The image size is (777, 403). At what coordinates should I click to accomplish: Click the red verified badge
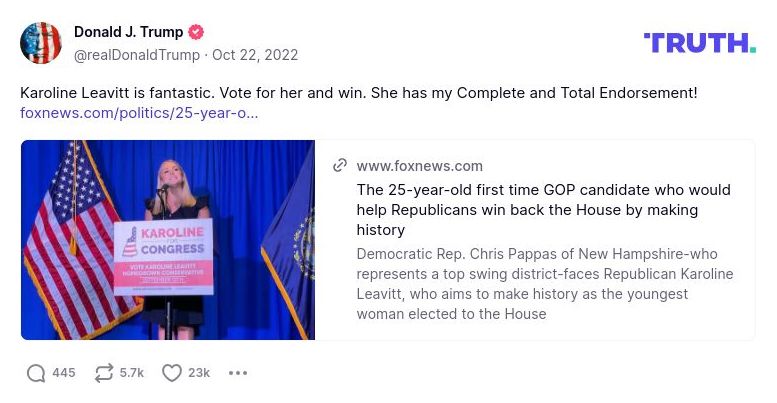[x=197, y=32]
